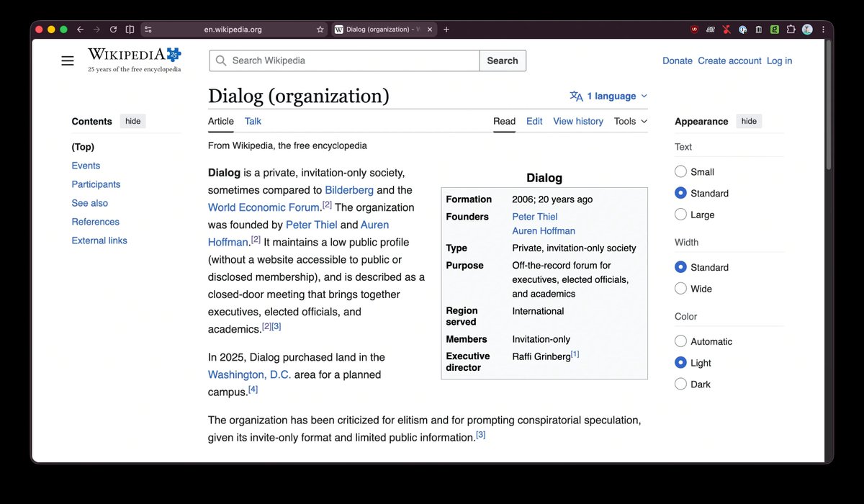Open the World Economic Forum link

pyautogui.click(x=264, y=207)
